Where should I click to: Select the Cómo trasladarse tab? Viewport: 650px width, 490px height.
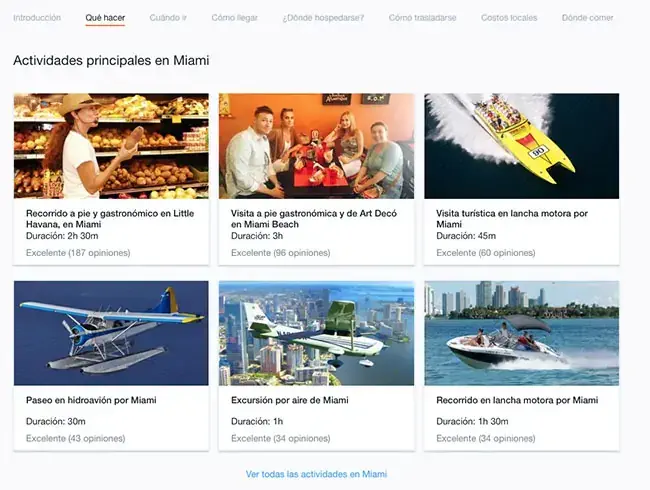[x=422, y=18]
